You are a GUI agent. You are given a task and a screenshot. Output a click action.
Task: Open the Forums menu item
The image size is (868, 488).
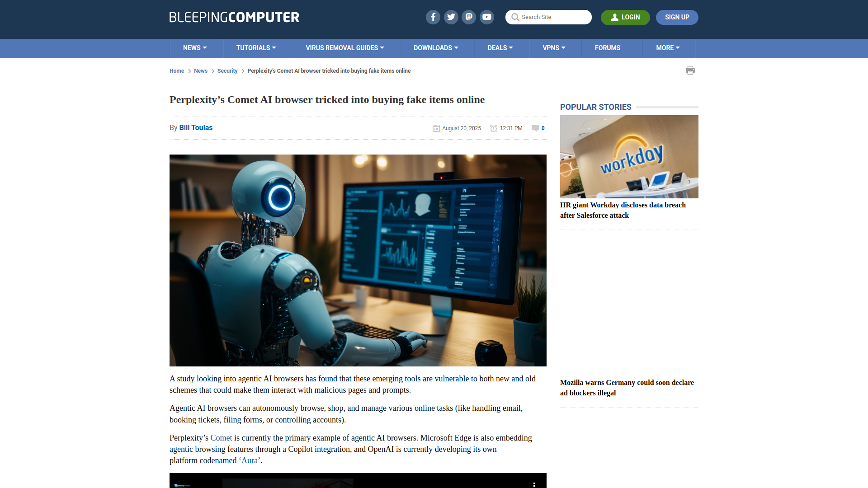tap(608, 48)
